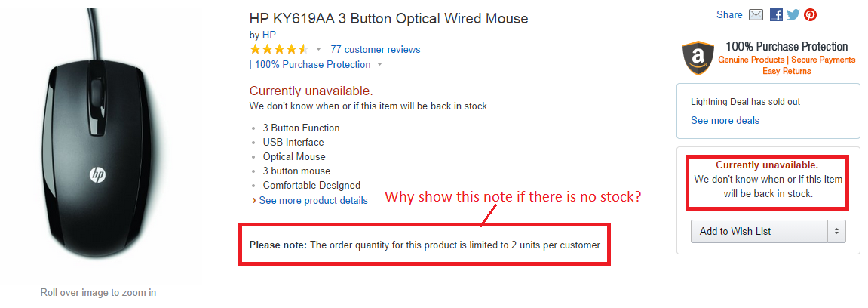Open See more product details link
868x308 pixels.
(x=313, y=201)
